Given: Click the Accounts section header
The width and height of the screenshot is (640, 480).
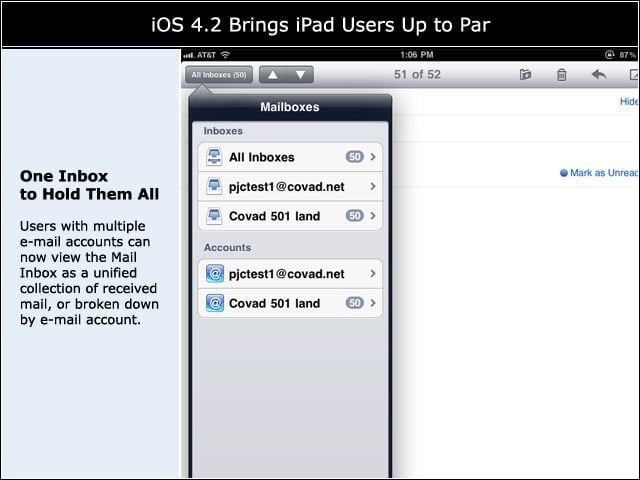Looking at the screenshot, I should [x=227, y=248].
